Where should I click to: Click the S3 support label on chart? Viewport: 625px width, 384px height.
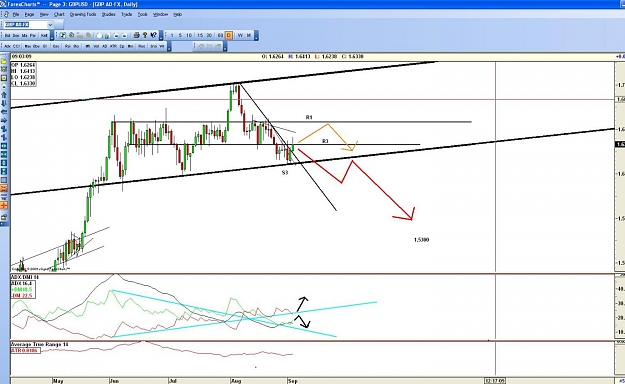coord(285,172)
